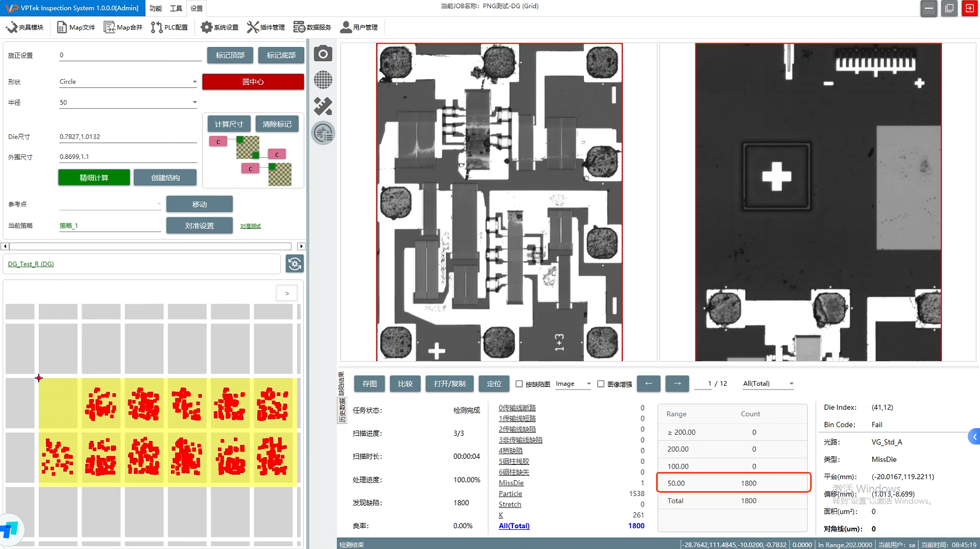The width and height of the screenshot is (980, 549).
Task: Click the 计算尺寸 button
Action: tap(229, 124)
